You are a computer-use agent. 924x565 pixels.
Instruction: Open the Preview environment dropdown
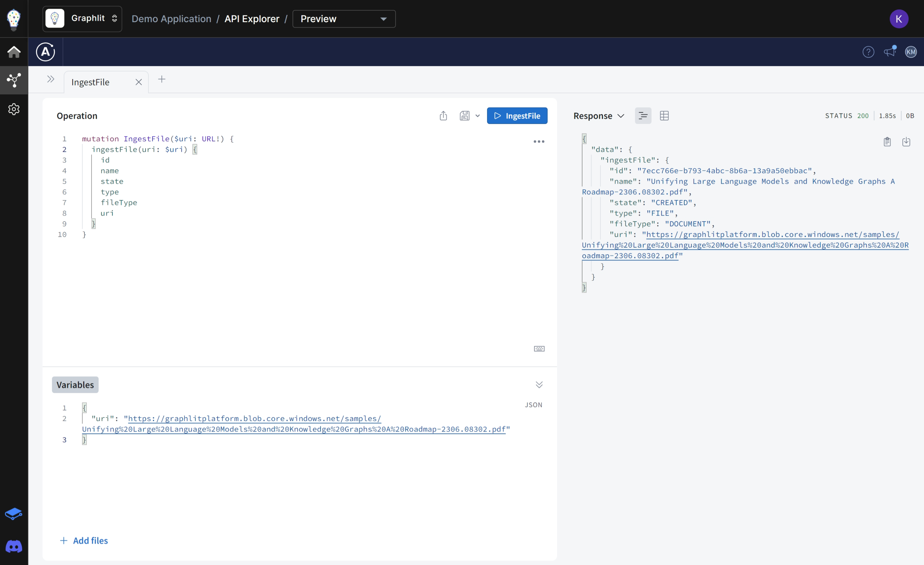tap(344, 19)
